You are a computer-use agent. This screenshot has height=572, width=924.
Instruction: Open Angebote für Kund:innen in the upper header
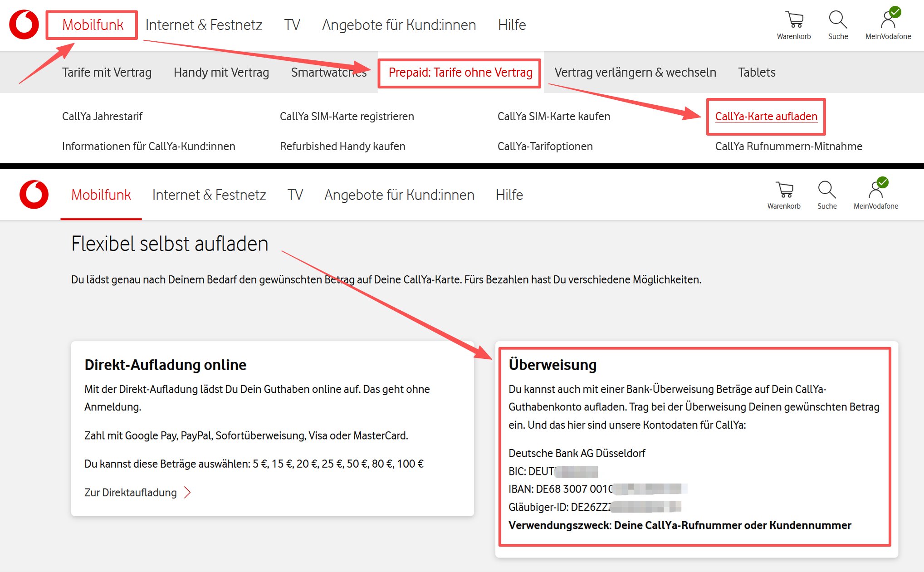399,24
